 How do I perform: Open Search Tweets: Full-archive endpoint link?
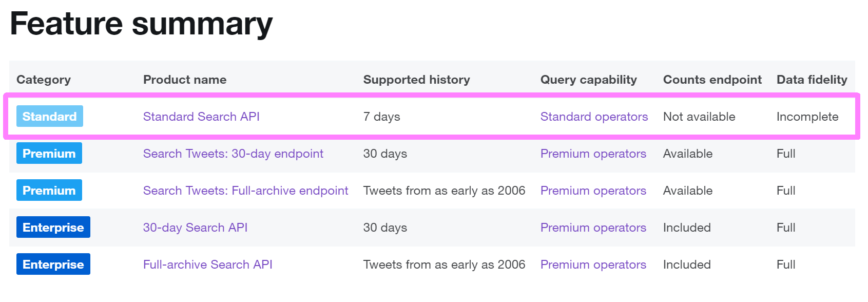[245, 191]
